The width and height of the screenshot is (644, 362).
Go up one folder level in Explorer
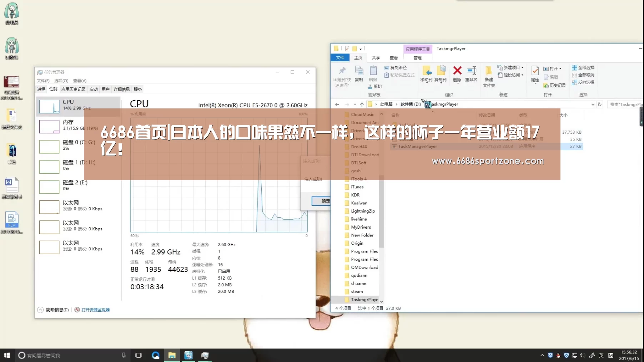[x=362, y=104]
